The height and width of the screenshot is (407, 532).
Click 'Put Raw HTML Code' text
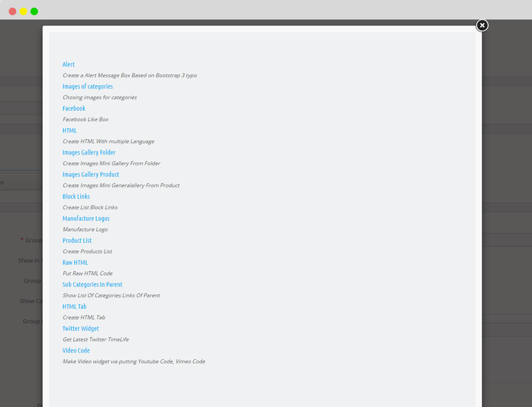coord(87,274)
